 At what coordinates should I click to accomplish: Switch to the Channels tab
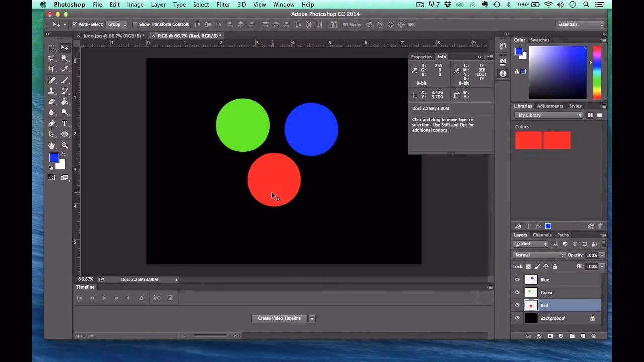(542, 235)
